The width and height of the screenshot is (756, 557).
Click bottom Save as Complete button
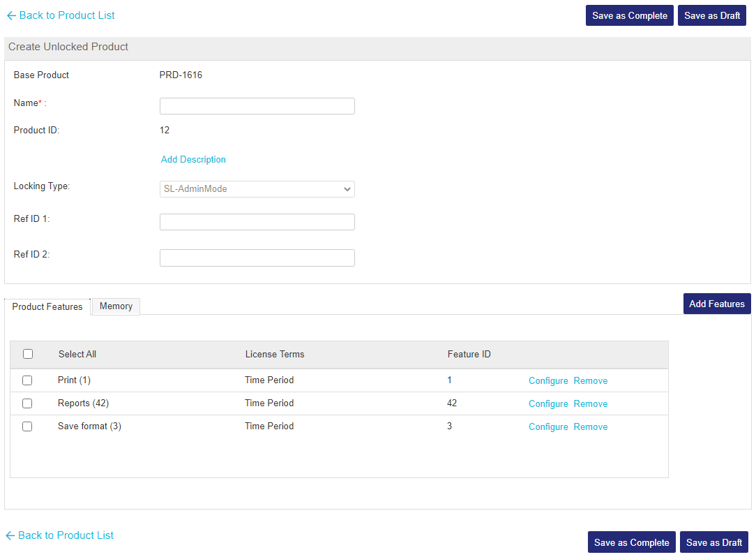(x=631, y=542)
